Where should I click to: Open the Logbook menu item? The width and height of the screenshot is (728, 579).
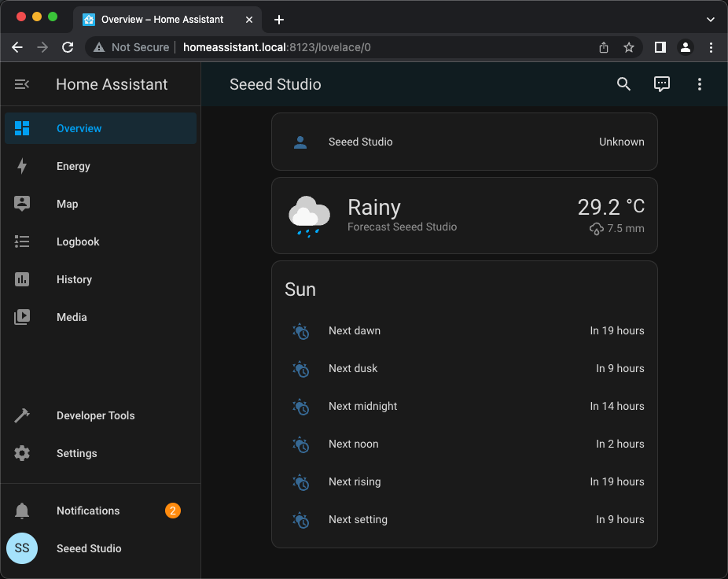(x=101, y=242)
